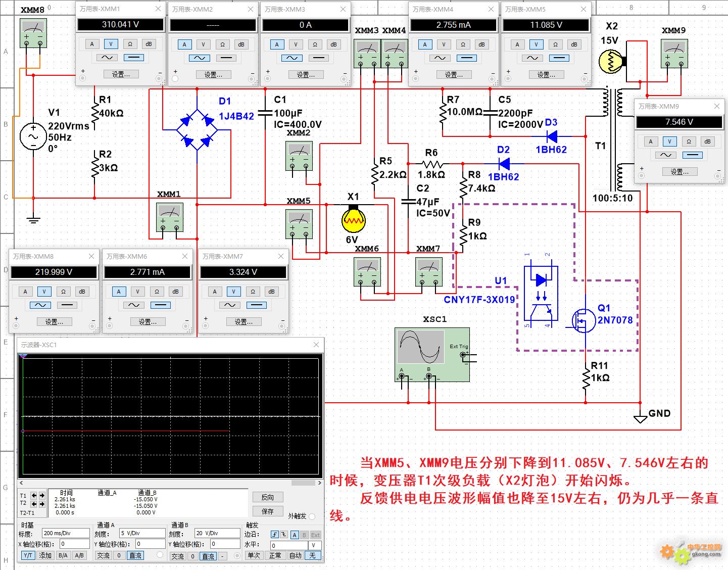Switch oscilloscope display to B/A mode

click(63, 555)
